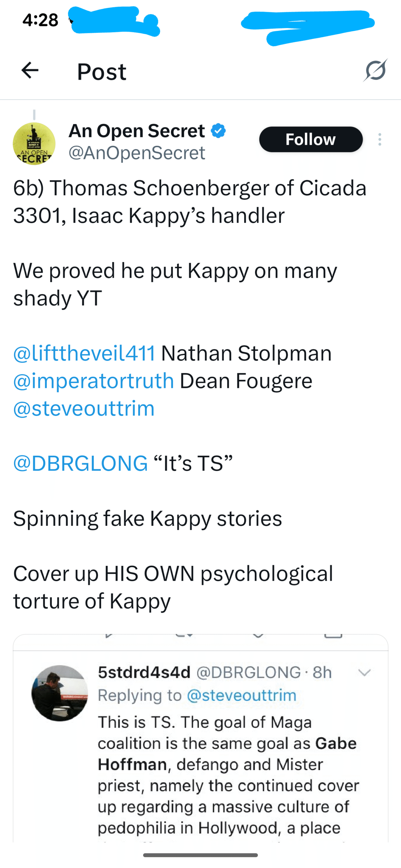Open An Open Secret's profile avatar

point(34,144)
